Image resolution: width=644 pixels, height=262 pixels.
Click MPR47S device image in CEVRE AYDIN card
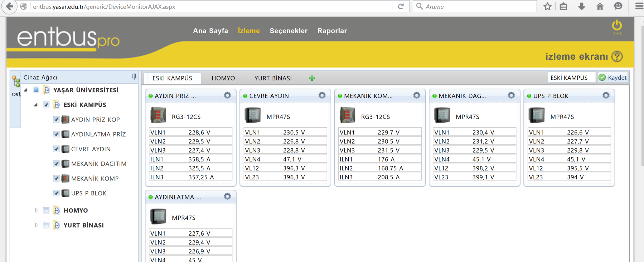click(253, 115)
